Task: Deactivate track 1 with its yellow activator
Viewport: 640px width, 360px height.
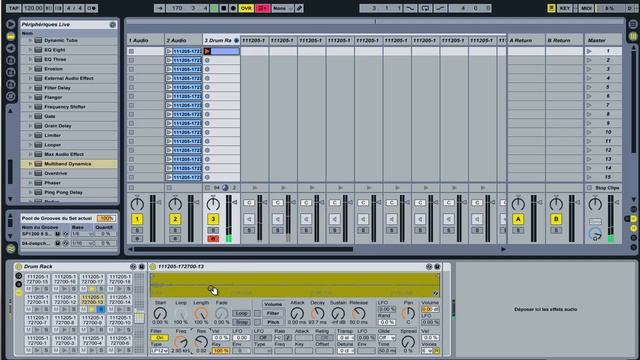Action: 137,219
